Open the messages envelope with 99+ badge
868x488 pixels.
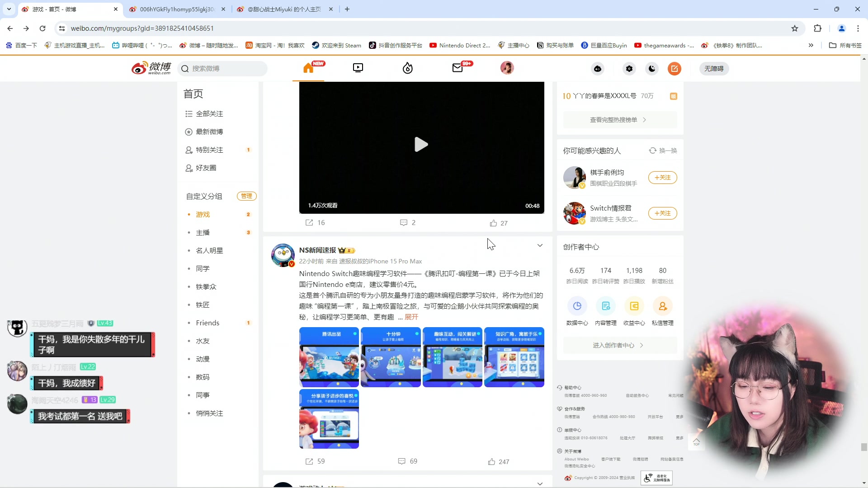click(458, 68)
